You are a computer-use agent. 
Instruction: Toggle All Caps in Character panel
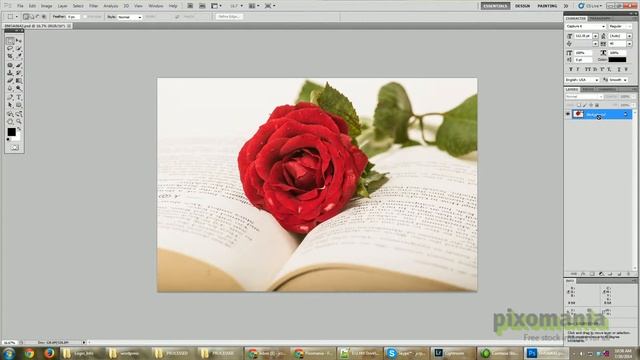[588, 69]
